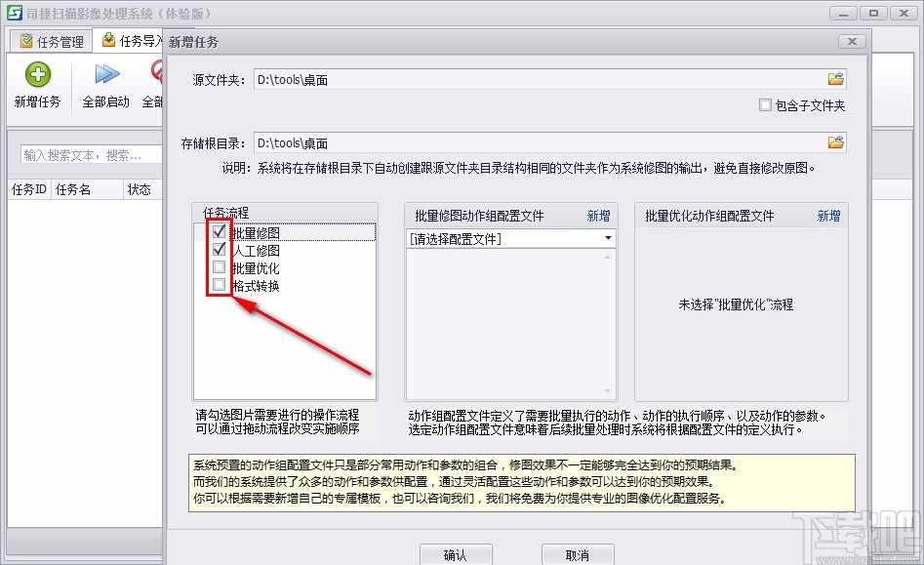The width and height of the screenshot is (924, 565).
Task: Switch to the 任务管理 tab
Action: click(52, 41)
